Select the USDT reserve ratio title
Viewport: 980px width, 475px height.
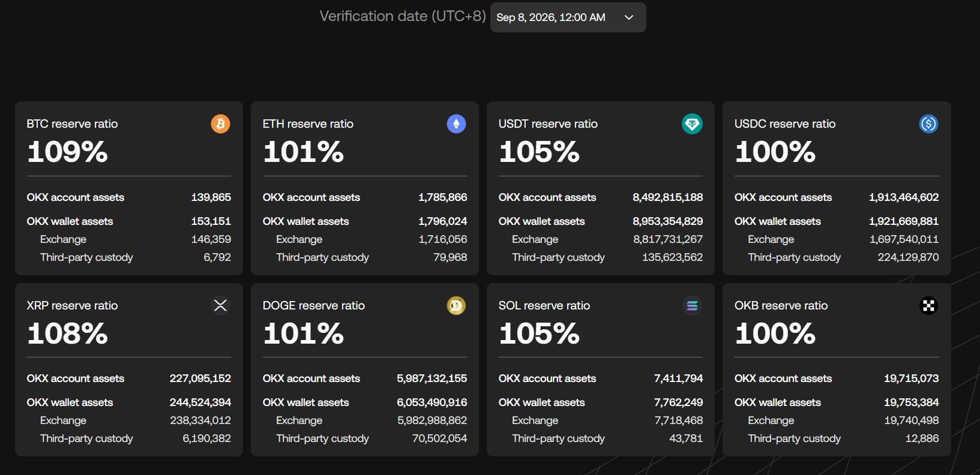(548, 124)
